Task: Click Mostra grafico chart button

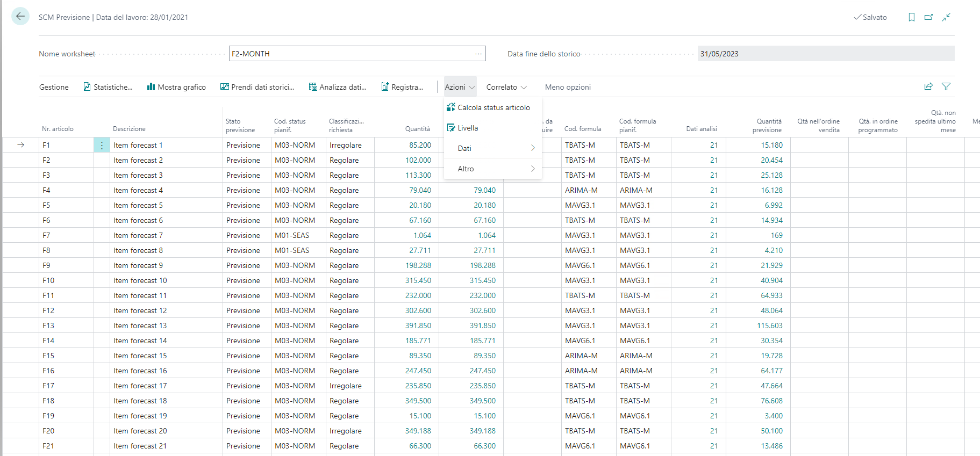Action: coord(176,87)
